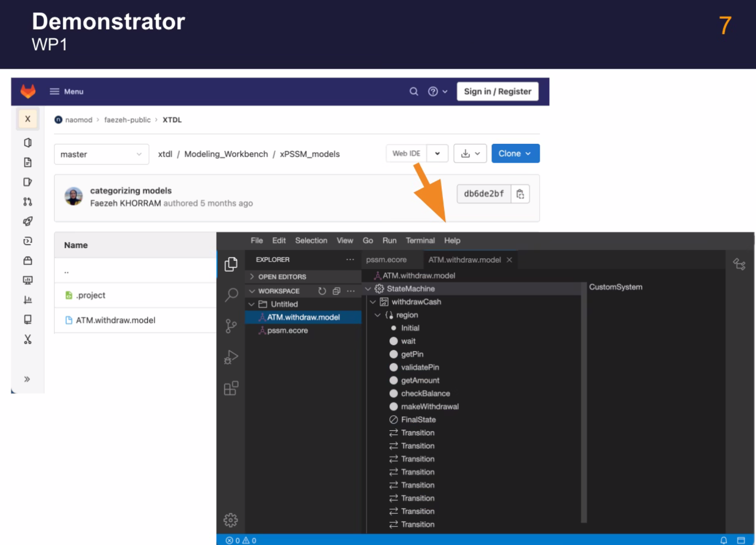
Task: Click the GitLab fox logo
Action: [28, 91]
